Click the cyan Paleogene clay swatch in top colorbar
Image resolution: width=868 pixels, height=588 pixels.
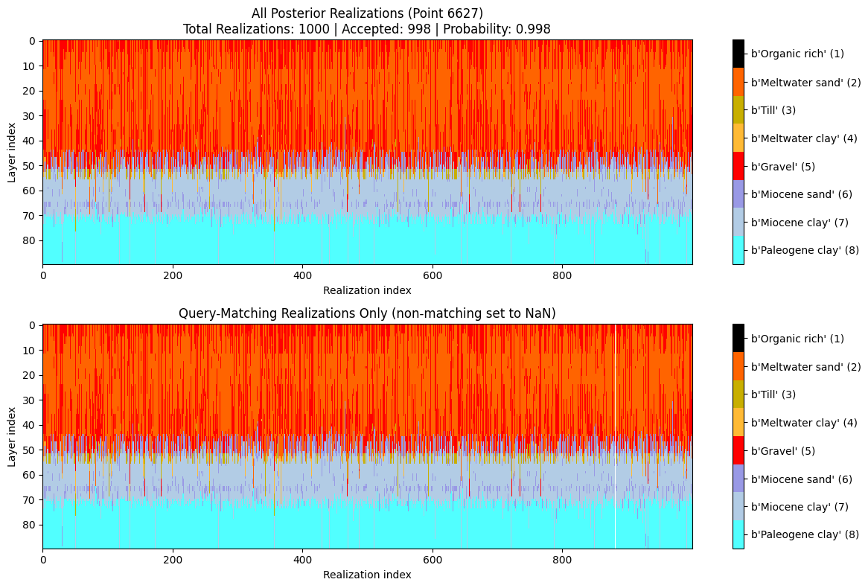738,250
